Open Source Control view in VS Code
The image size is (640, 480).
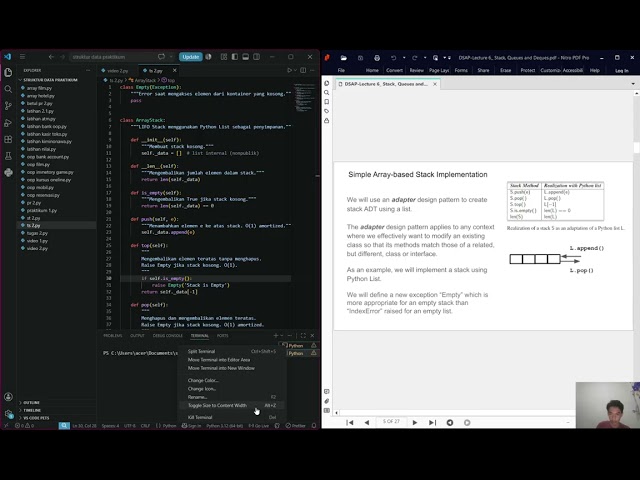(x=8, y=106)
